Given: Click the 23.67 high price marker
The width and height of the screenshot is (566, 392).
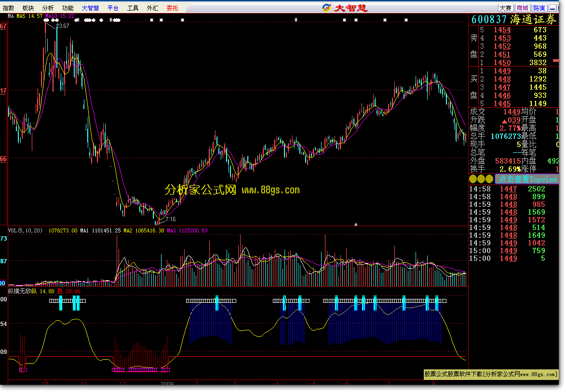Looking at the screenshot, I should pyautogui.click(x=63, y=26).
